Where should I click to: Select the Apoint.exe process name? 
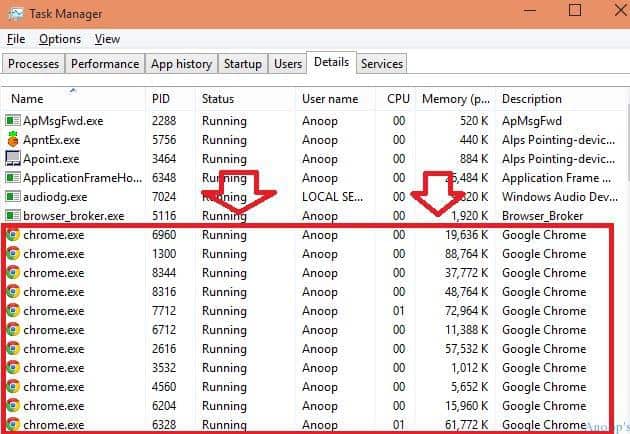point(51,159)
